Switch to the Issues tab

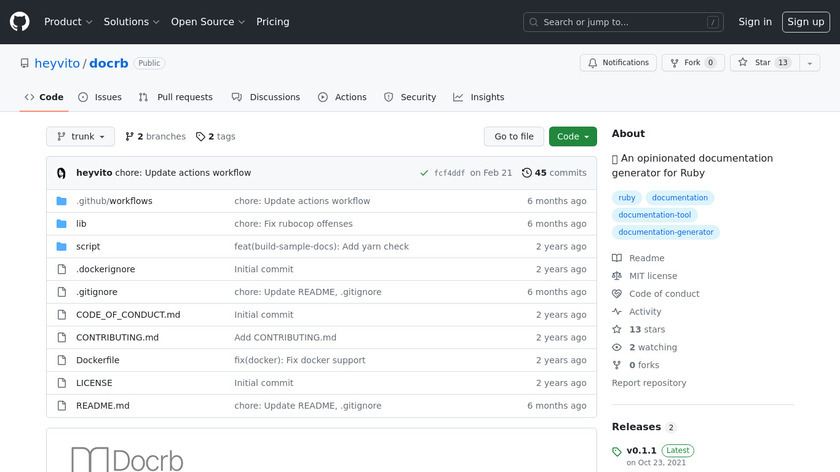pyautogui.click(x=100, y=97)
